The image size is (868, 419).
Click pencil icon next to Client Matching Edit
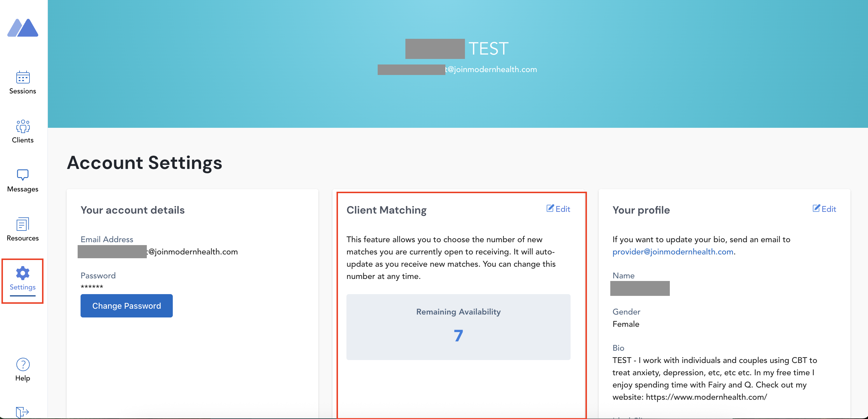click(x=550, y=208)
